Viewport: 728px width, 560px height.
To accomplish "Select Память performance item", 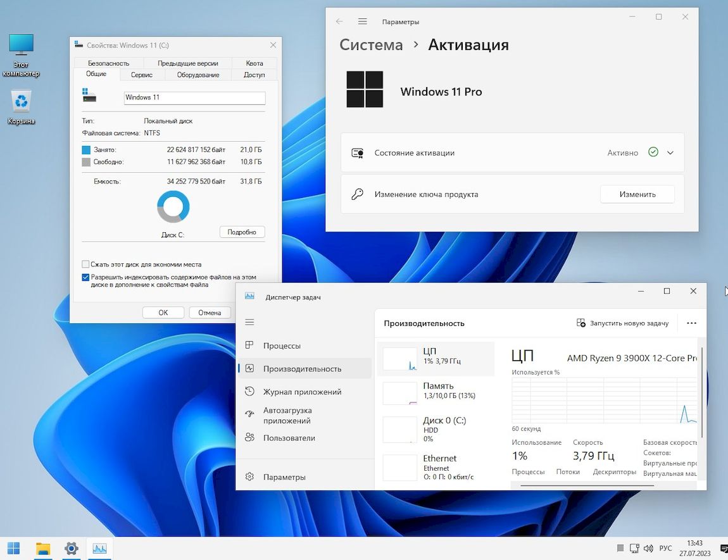I will (x=436, y=393).
